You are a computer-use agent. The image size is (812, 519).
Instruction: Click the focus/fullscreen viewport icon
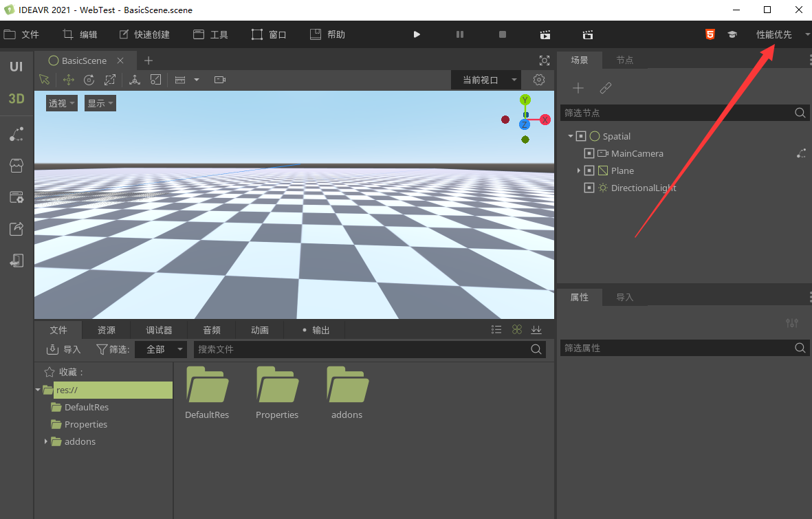click(x=545, y=60)
